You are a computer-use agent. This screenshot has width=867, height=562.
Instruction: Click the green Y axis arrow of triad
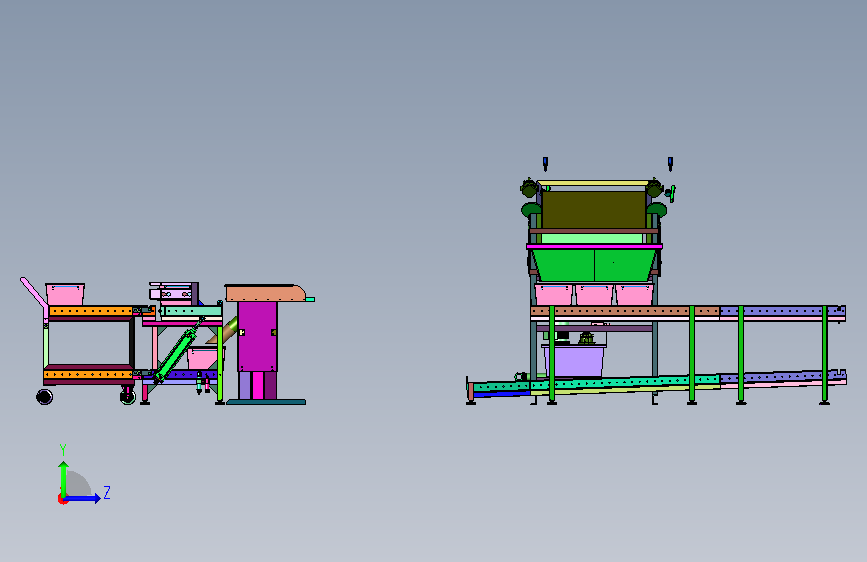pos(64,478)
